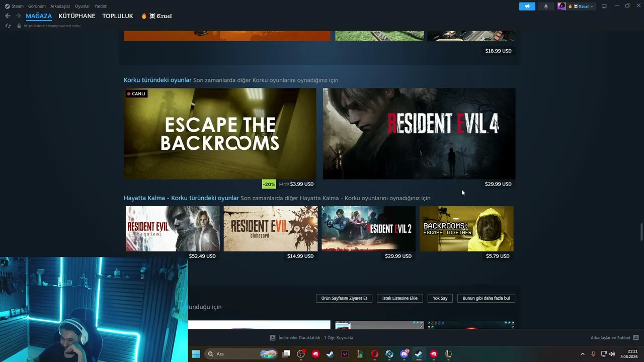644x362 pixels.
Task: Open the blue diamond app on the taskbar
Action: [x=389, y=354]
